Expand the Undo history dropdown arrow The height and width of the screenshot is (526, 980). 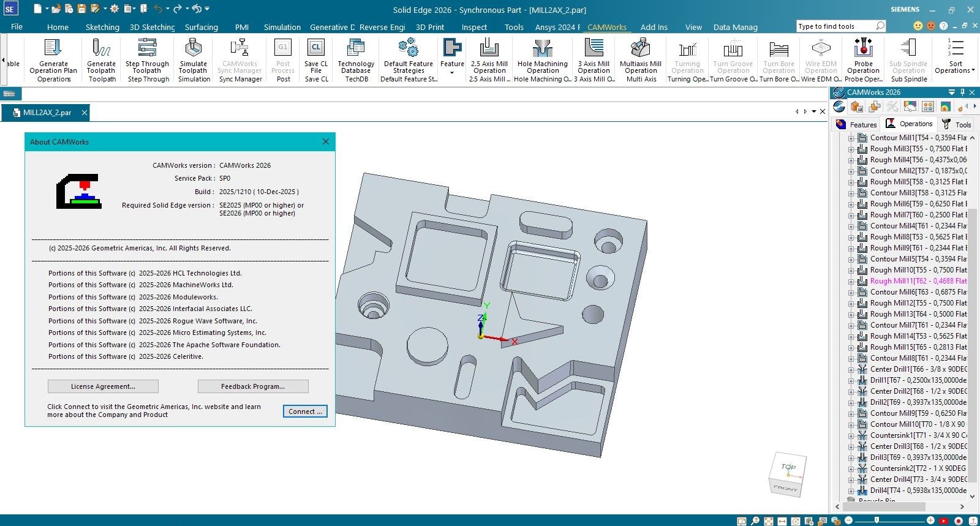tap(167, 9)
